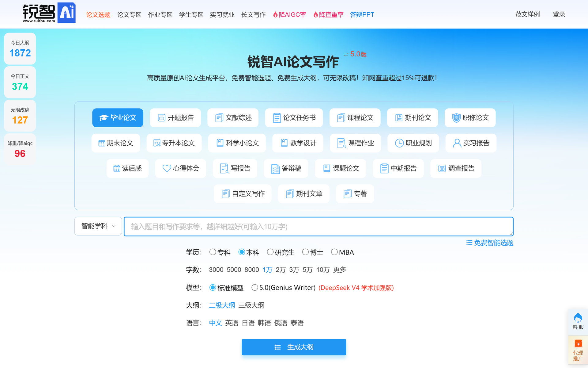Click the 生成大纲 button

[x=294, y=347]
